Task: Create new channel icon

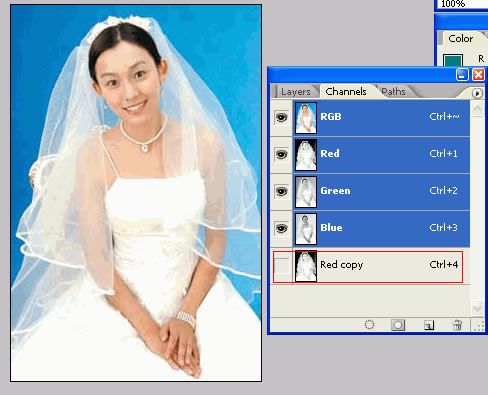Action: pyautogui.click(x=429, y=325)
